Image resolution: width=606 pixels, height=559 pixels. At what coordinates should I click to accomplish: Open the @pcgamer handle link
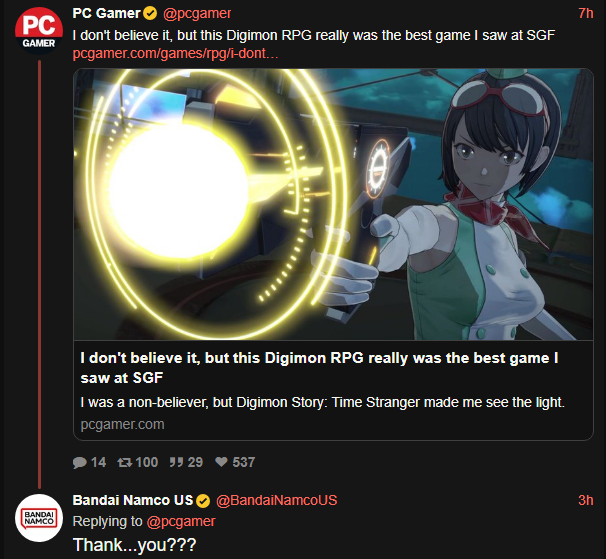pyautogui.click(x=197, y=14)
